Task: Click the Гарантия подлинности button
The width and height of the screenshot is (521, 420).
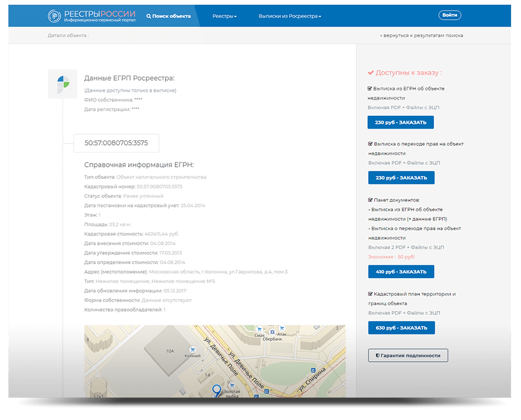Action: [x=408, y=355]
